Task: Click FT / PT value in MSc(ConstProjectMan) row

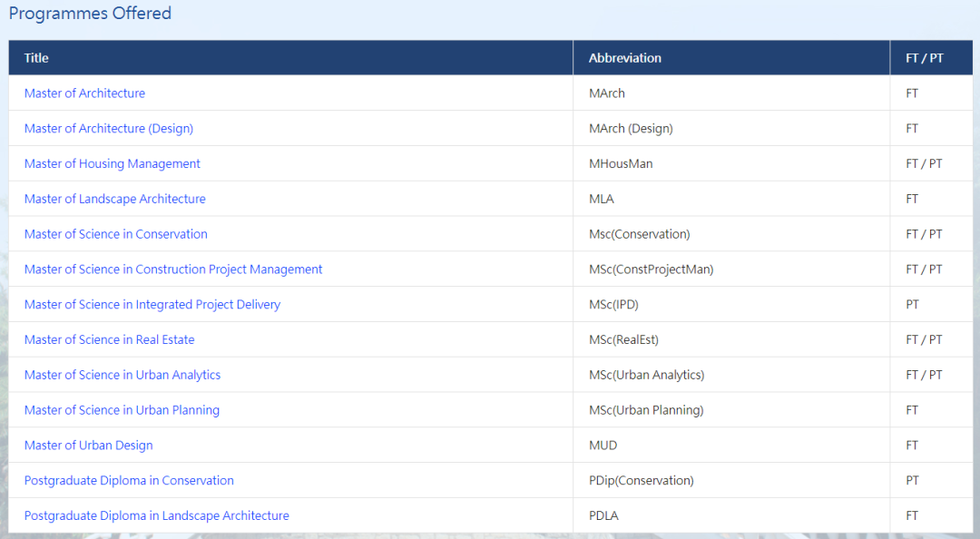Action: pos(924,269)
